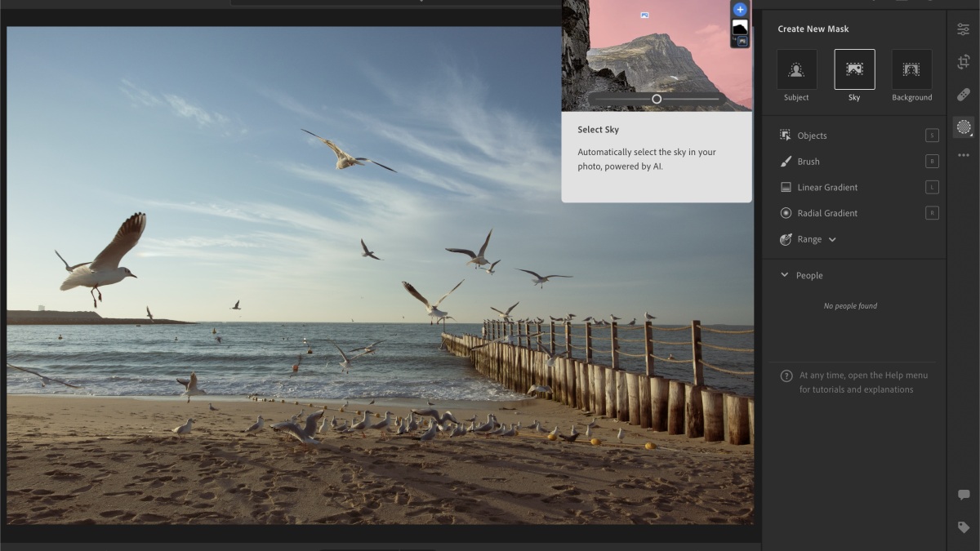Choose the Sky mask option
980x551 pixels.
point(854,70)
